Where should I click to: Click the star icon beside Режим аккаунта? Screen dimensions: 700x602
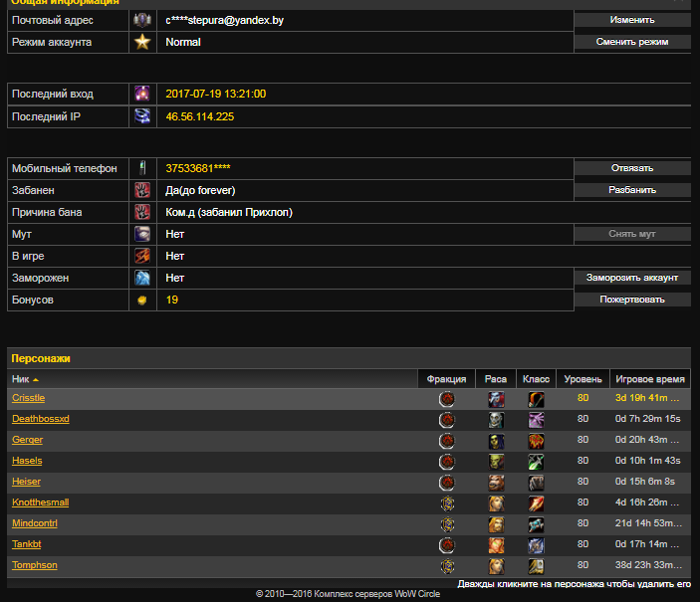click(x=142, y=42)
